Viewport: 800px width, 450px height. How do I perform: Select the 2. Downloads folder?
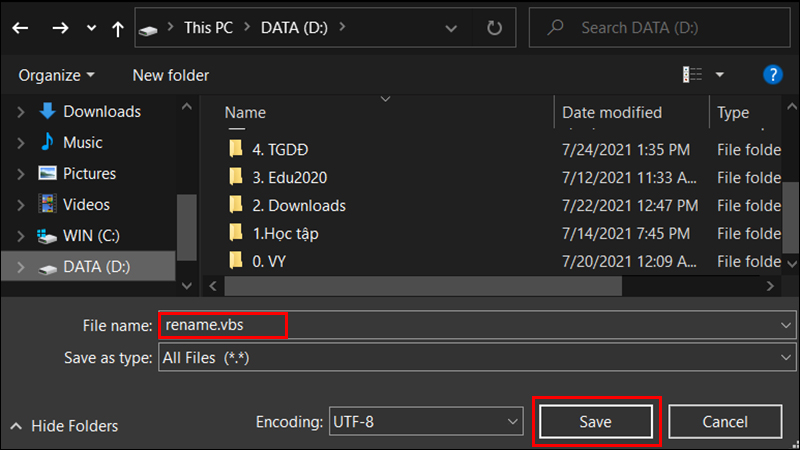[299, 206]
